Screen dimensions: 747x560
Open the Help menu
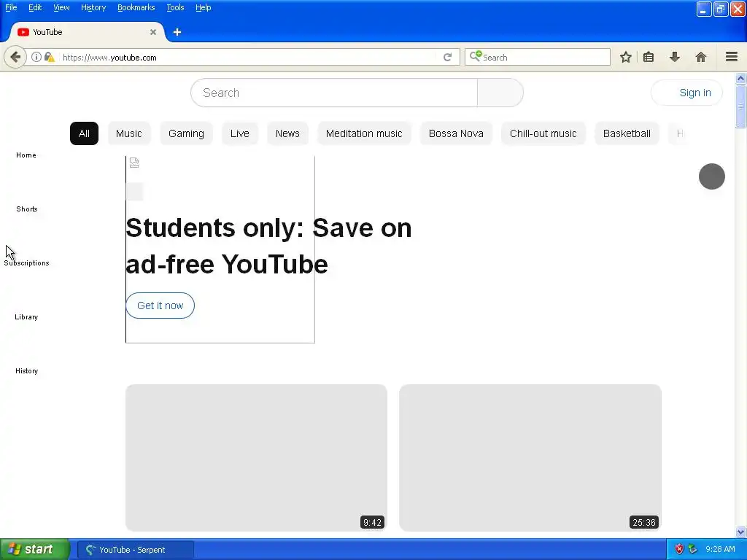[x=204, y=7]
